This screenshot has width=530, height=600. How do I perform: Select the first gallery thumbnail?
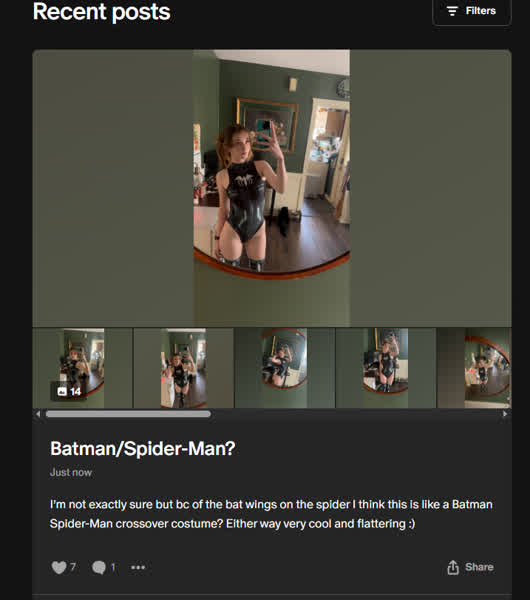tap(82, 368)
